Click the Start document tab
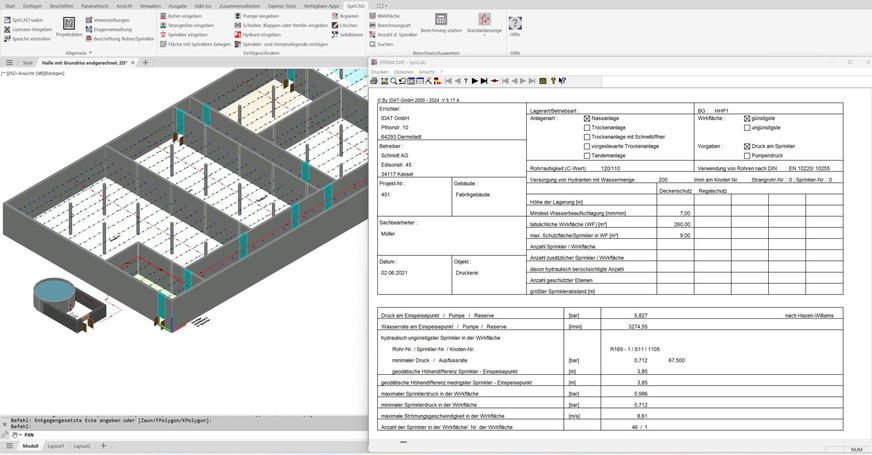Screen dimensions: 872x455 click(x=28, y=63)
